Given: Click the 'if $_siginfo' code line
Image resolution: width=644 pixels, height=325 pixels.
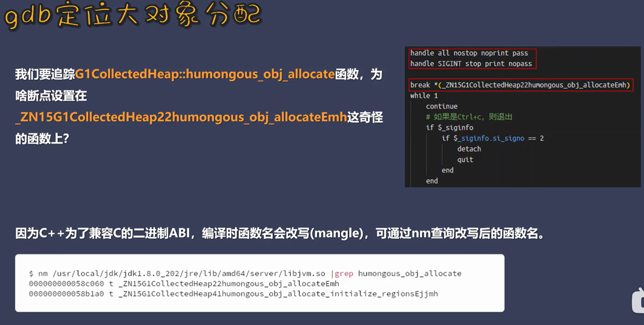Looking at the screenshot, I should (449, 128).
